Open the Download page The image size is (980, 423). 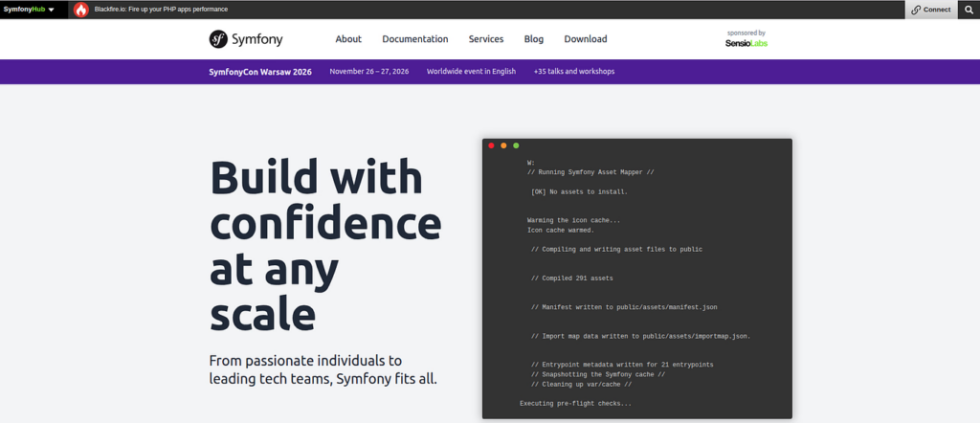point(586,38)
